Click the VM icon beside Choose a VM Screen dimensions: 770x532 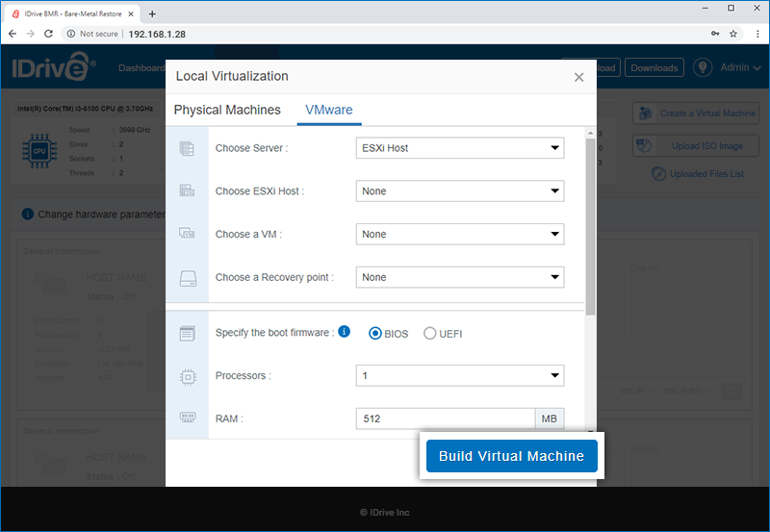(x=187, y=233)
